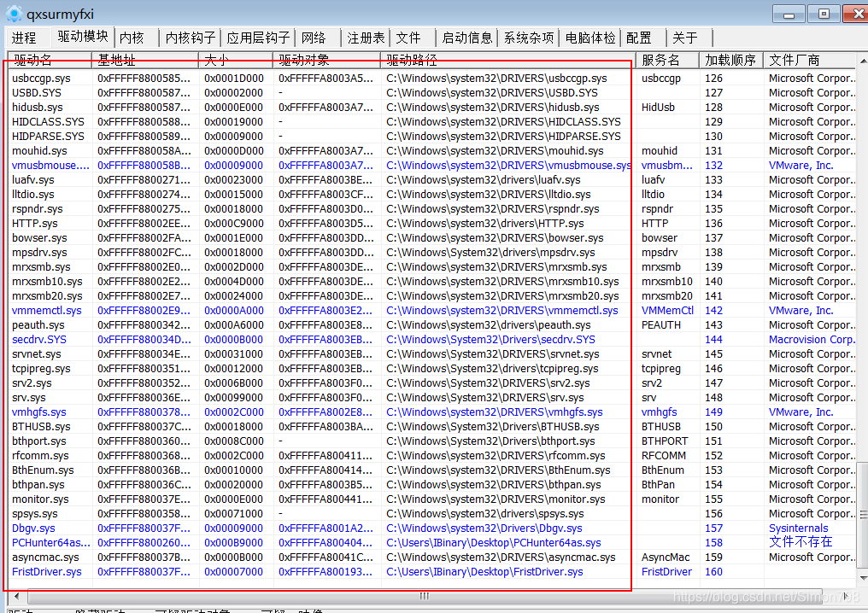This screenshot has width=868, height=613.
Task: Select the Dbgv.sys driver row
Action: 433,528
